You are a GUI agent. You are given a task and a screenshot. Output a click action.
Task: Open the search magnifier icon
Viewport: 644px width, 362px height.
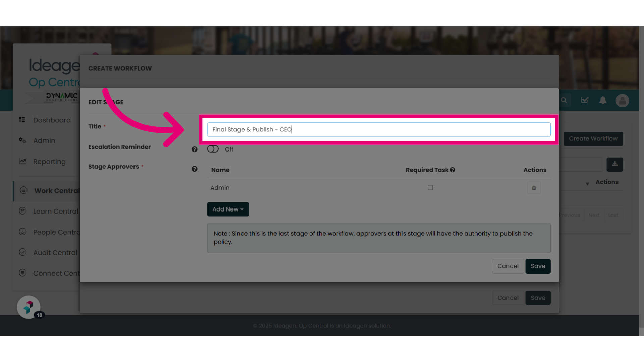pyautogui.click(x=564, y=100)
